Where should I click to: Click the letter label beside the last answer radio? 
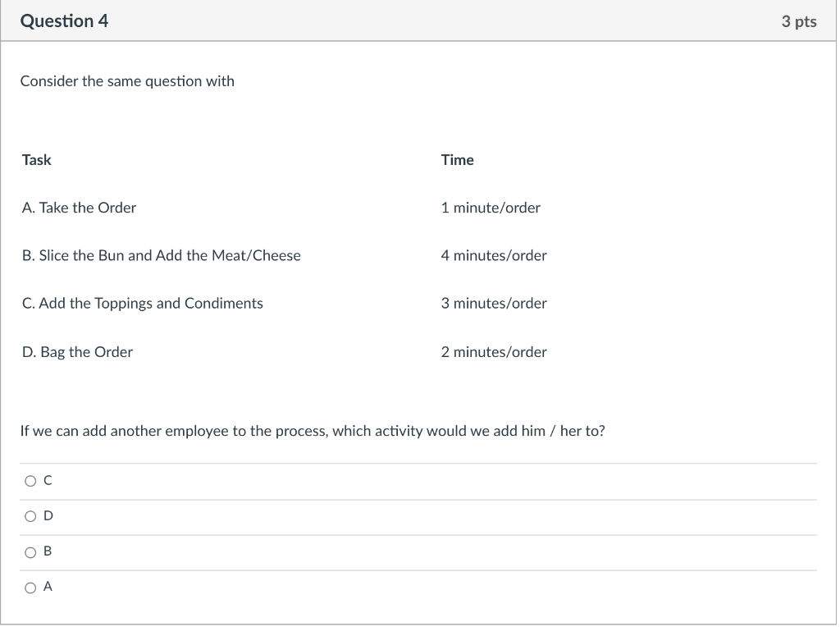point(48,588)
